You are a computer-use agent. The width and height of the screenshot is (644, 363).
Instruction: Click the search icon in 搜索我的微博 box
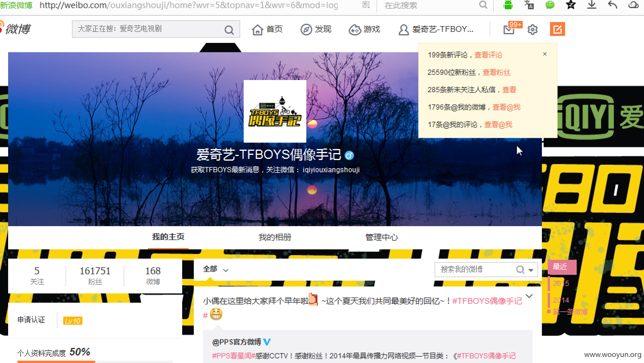[x=520, y=270]
